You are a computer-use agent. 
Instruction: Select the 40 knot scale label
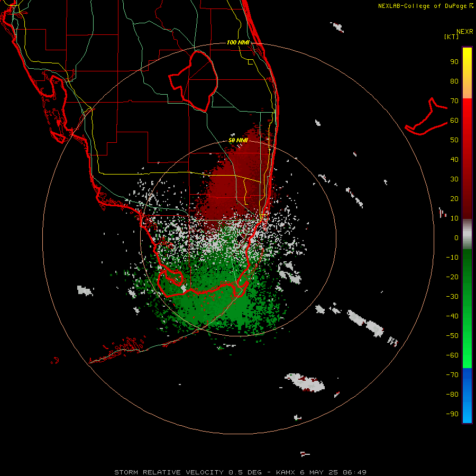click(454, 160)
